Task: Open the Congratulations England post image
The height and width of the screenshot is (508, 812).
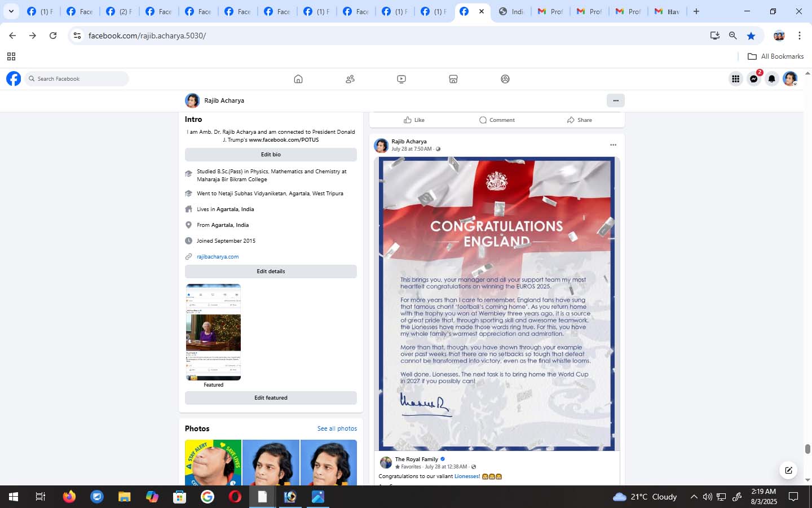Action: coord(497,304)
